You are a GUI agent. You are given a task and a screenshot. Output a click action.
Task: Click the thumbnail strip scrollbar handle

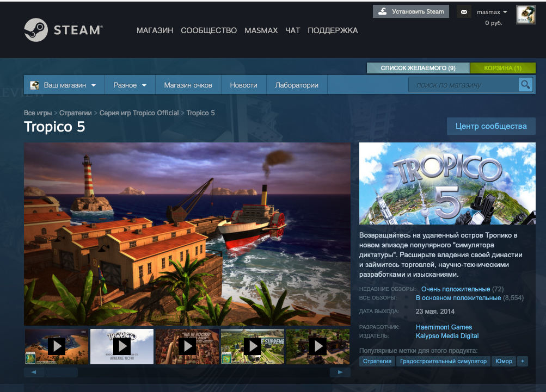coord(62,372)
